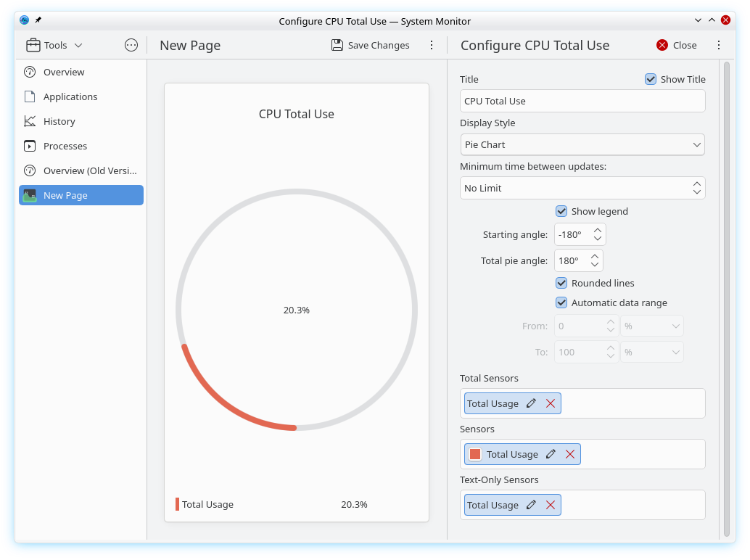Edit the Text-Only Sensors Total Usage entry
This screenshot has height=560, width=750.
(x=531, y=505)
